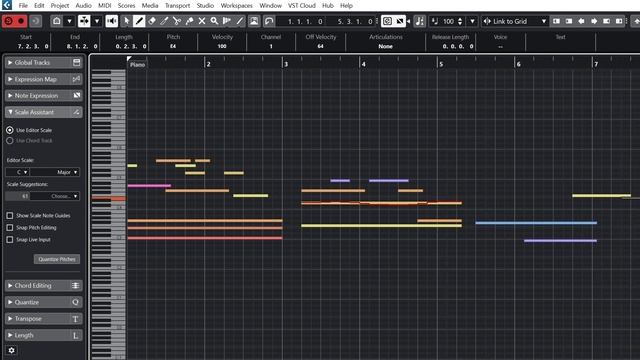640x360 pixels.
Task: Click the Trim Start Left nudge icon
Action: [556, 21]
